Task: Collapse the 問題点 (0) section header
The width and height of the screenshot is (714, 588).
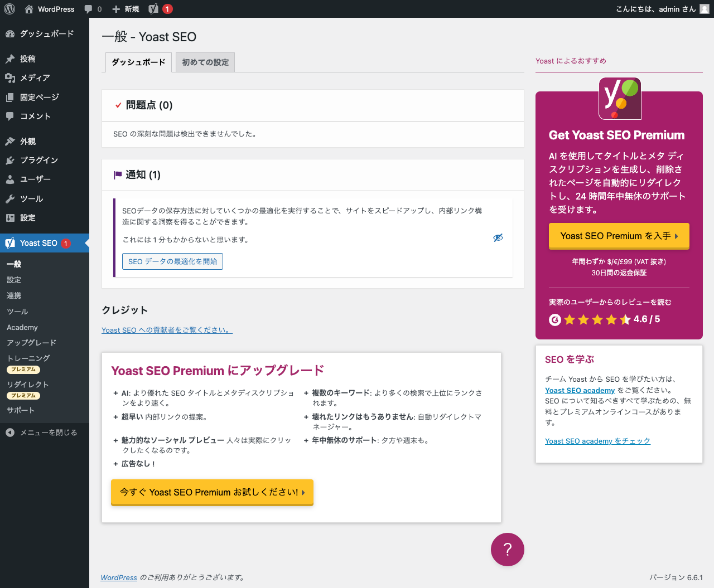Action: click(x=313, y=105)
